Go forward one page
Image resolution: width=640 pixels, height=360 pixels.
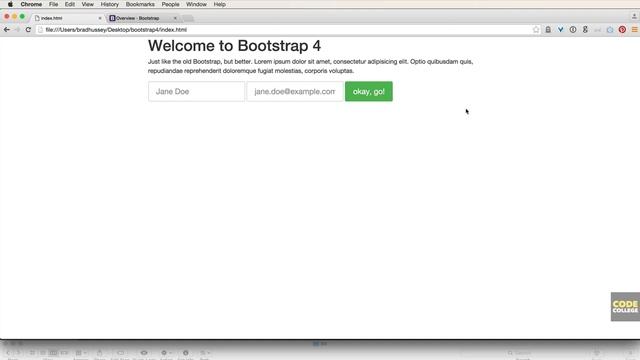(17, 29)
